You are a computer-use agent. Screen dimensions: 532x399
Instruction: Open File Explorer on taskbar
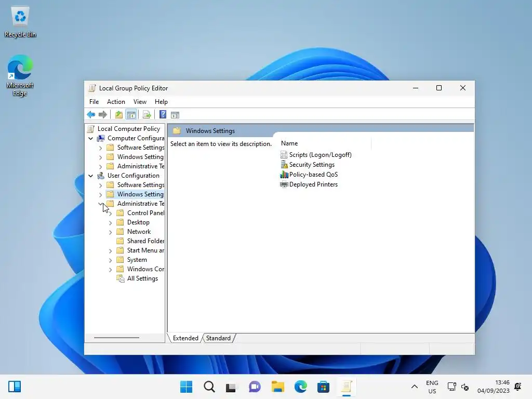[x=277, y=387]
